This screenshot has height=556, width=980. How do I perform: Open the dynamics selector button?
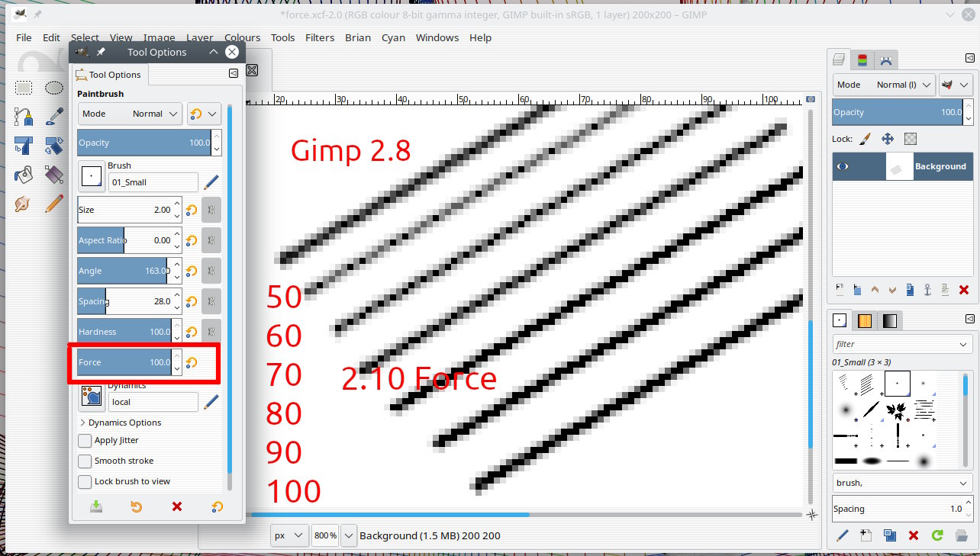point(92,396)
